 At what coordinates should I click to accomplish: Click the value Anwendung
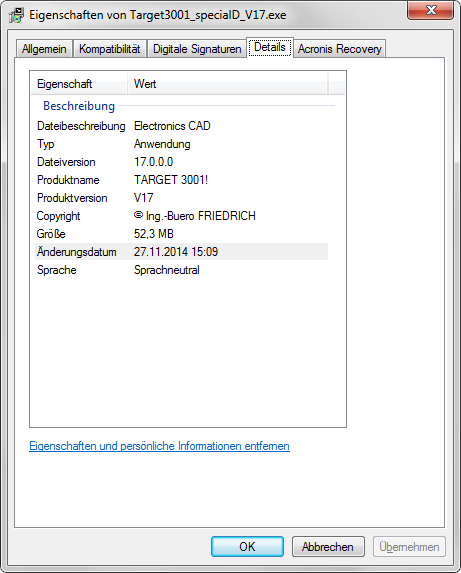click(x=162, y=144)
